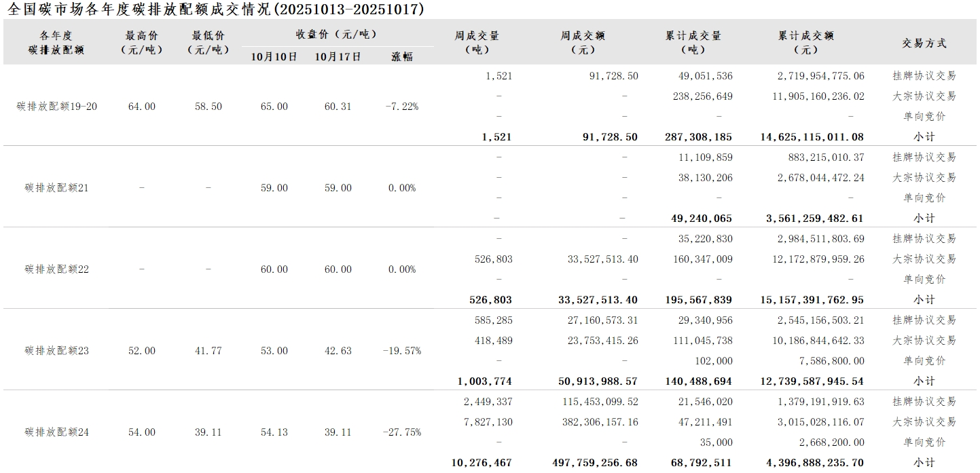Select the 碳排放配额21 row label
This screenshot has width=980, height=473.
coord(57,188)
